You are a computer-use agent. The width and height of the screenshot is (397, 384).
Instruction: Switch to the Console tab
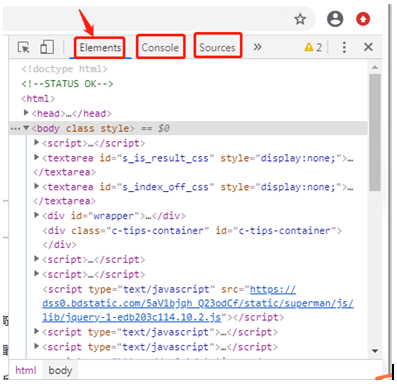coord(160,47)
